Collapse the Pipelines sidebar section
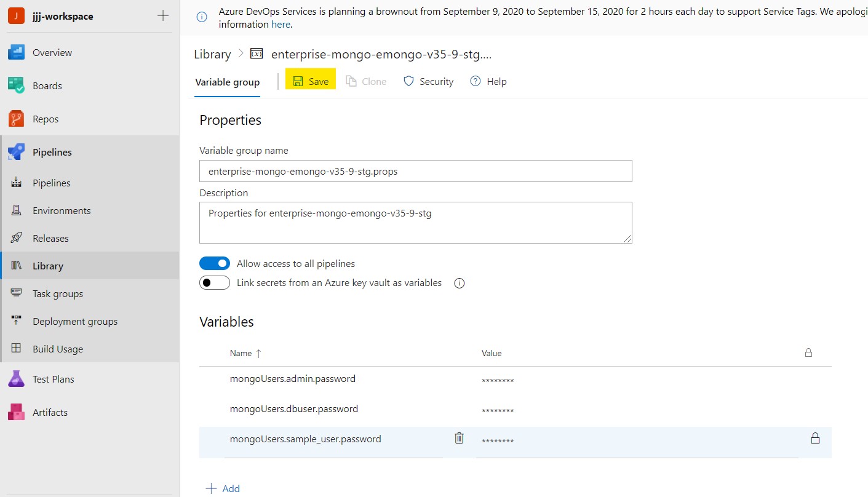This screenshot has height=497, width=868. pyautogui.click(x=52, y=153)
